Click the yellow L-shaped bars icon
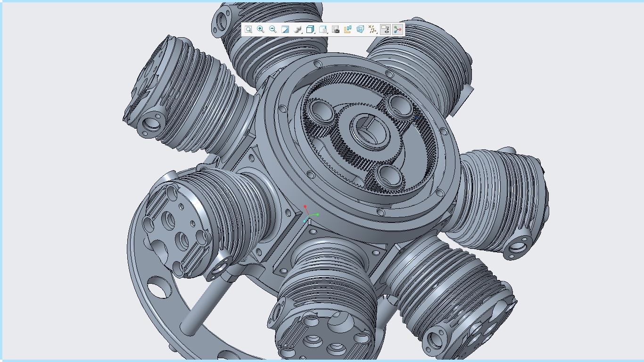 [348, 30]
